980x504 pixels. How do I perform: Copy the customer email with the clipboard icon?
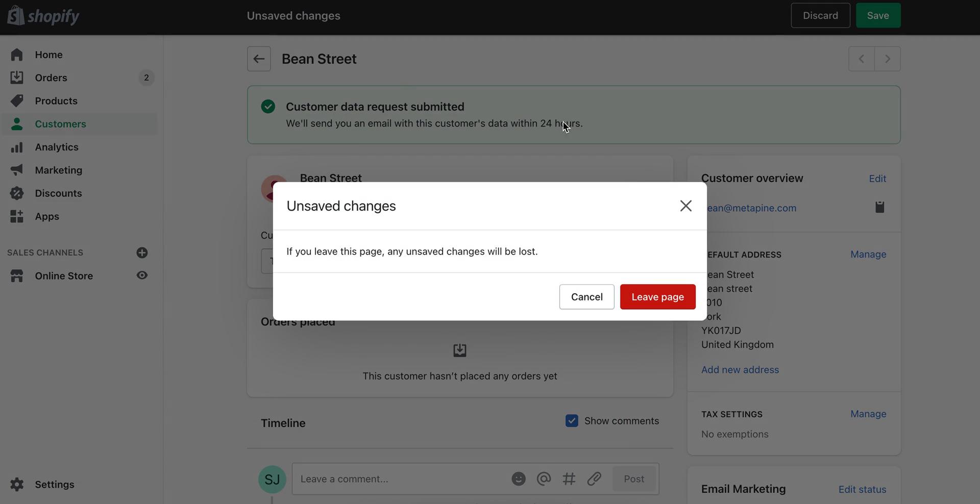coord(879,207)
